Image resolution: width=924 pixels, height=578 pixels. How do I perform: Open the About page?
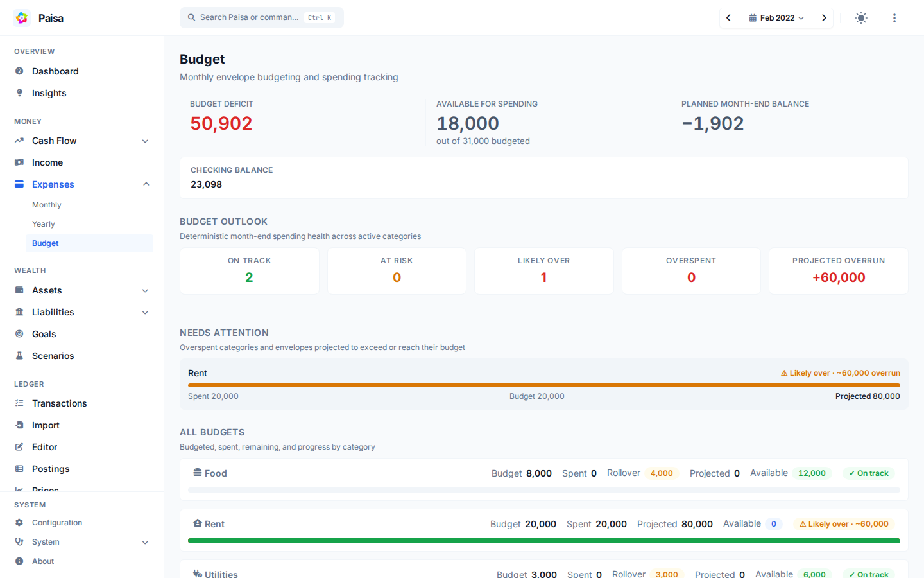82,561
